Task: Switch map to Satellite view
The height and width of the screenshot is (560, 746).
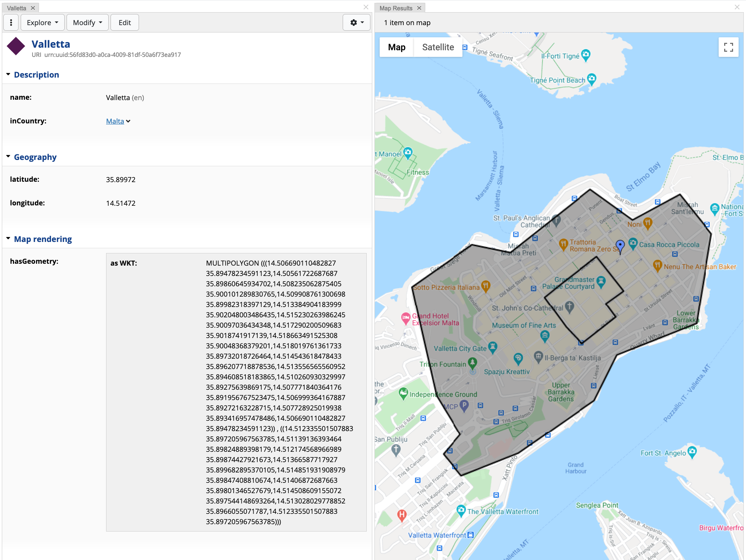Action: [438, 47]
